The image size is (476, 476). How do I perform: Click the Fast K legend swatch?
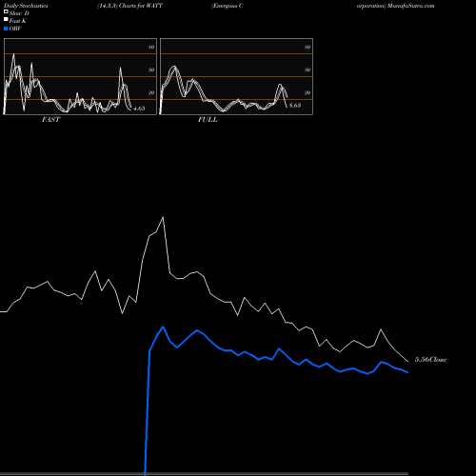tap(6, 20)
